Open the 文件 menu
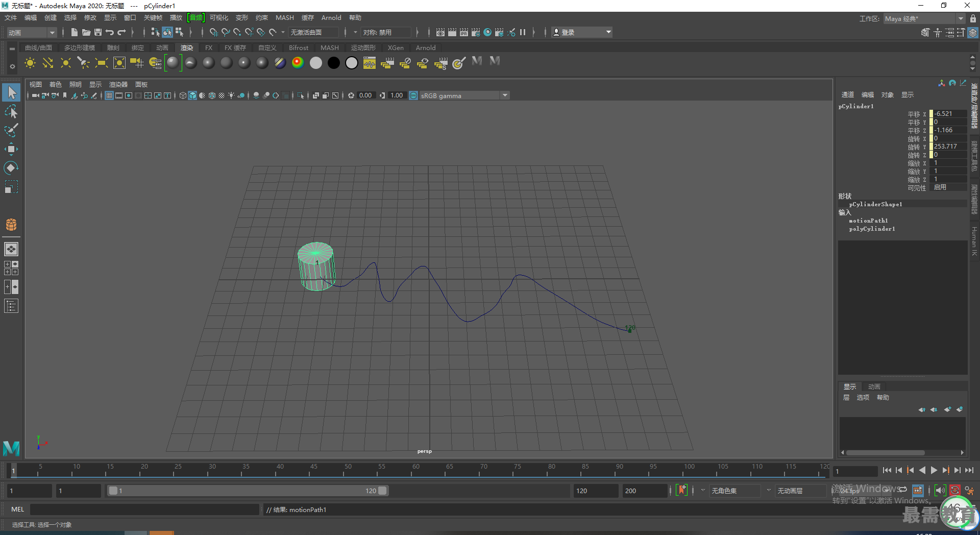The height and width of the screenshot is (535, 980). click(x=11, y=18)
